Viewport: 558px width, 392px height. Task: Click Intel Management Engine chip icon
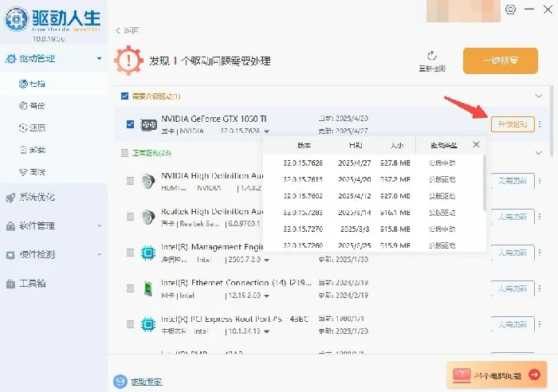(x=148, y=253)
